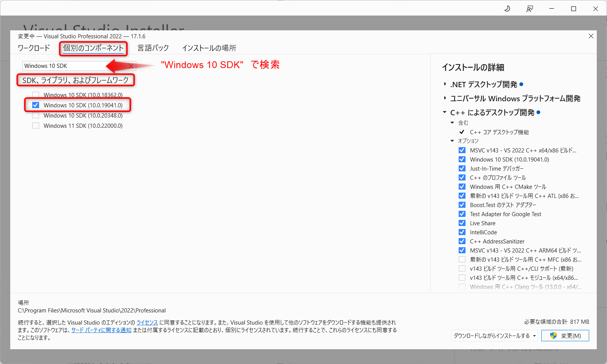
Task: Uncheck Windows 用 C++ CMake ツール option
Action: pyautogui.click(x=462, y=187)
